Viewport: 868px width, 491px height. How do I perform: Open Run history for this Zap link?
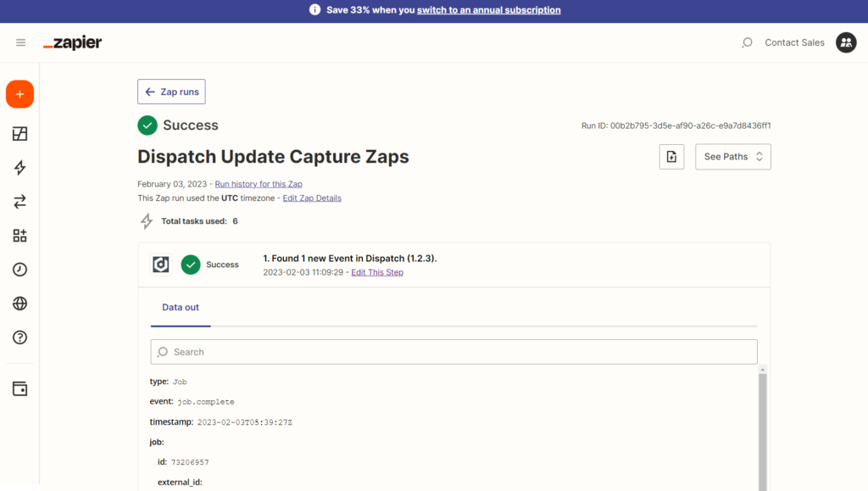click(259, 184)
